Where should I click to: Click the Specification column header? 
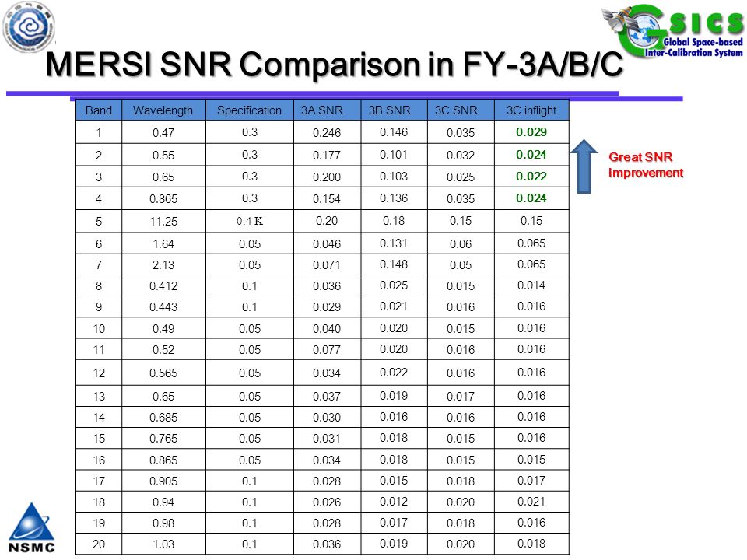pyautogui.click(x=249, y=110)
